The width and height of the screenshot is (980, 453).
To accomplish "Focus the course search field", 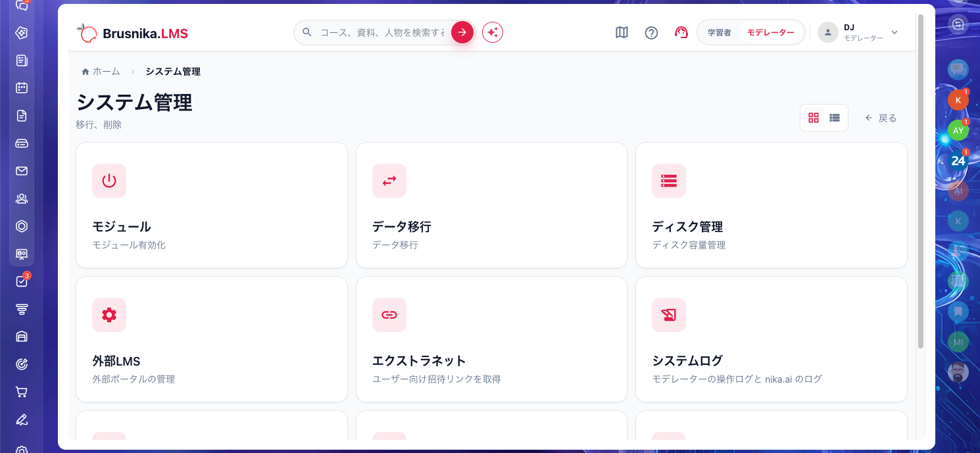I will pos(382,32).
